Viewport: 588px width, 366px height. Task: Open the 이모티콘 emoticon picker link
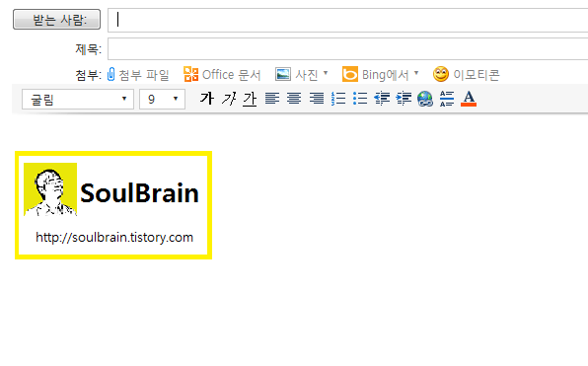[x=477, y=75]
